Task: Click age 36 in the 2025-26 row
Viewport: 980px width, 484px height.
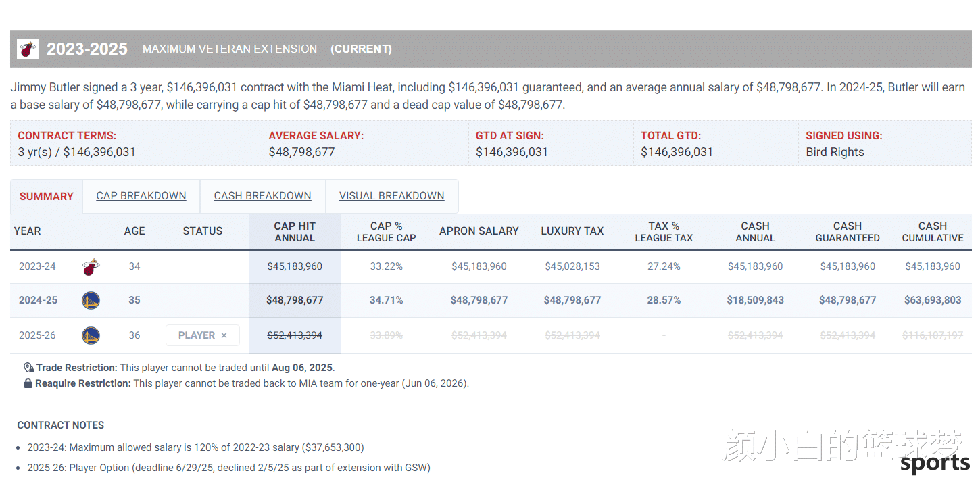Action: point(134,335)
